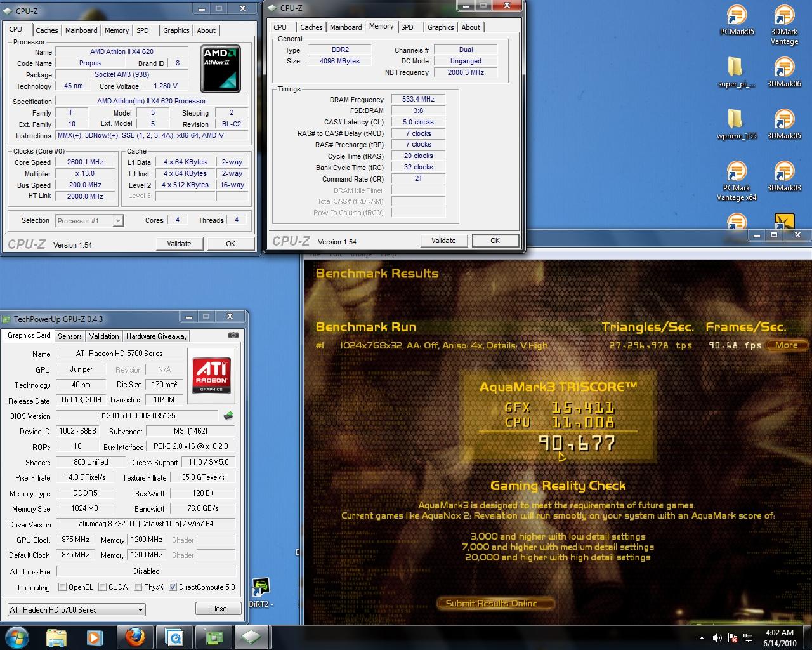The image size is (812, 650).
Task: Switch to CPU tab in Memory CPU-Z window
Action: (x=280, y=27)
